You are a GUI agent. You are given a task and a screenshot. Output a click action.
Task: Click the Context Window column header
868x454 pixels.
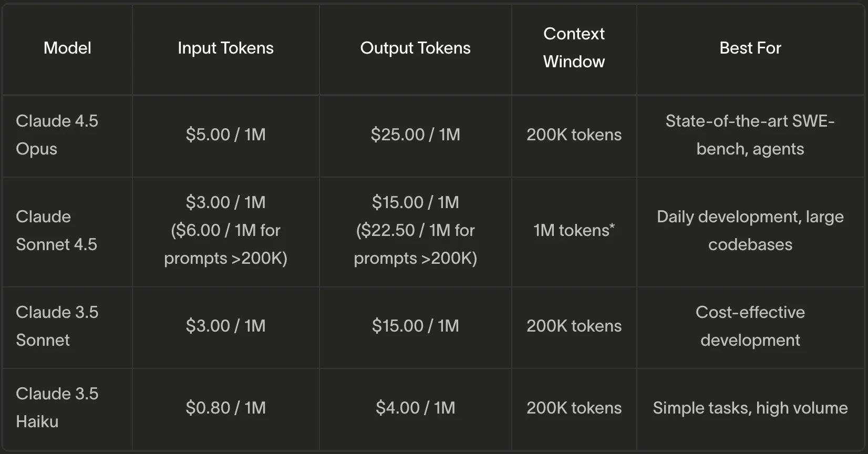tap(574, 48)
